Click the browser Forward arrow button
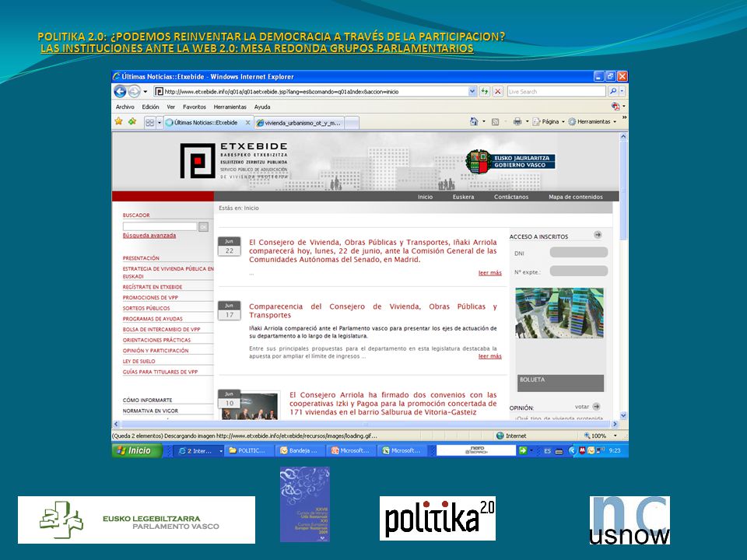This screenshot has width=747, height=560. [x=135, y=92]
